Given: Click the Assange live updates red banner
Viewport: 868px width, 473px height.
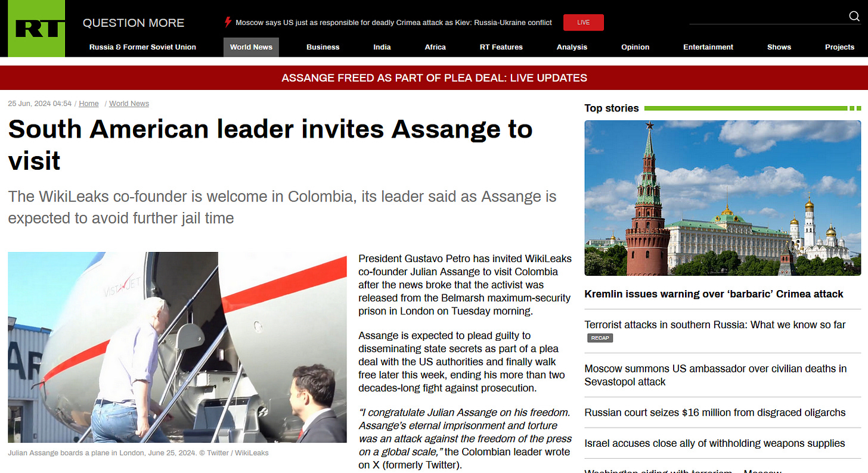Looking at the screenshot, I should click(434, 78).
